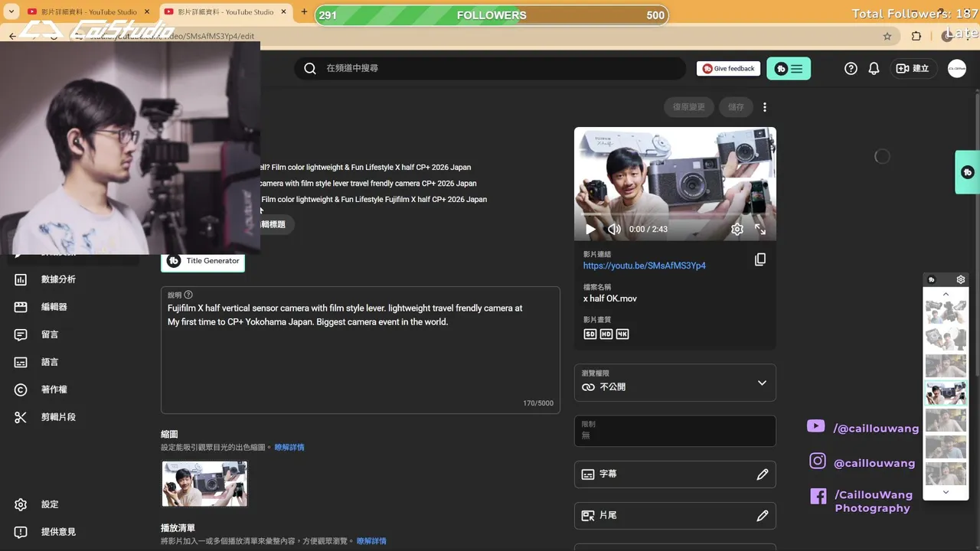Click the Give feedback button
The height and width of the screenshot is (551, 980).
728,69
